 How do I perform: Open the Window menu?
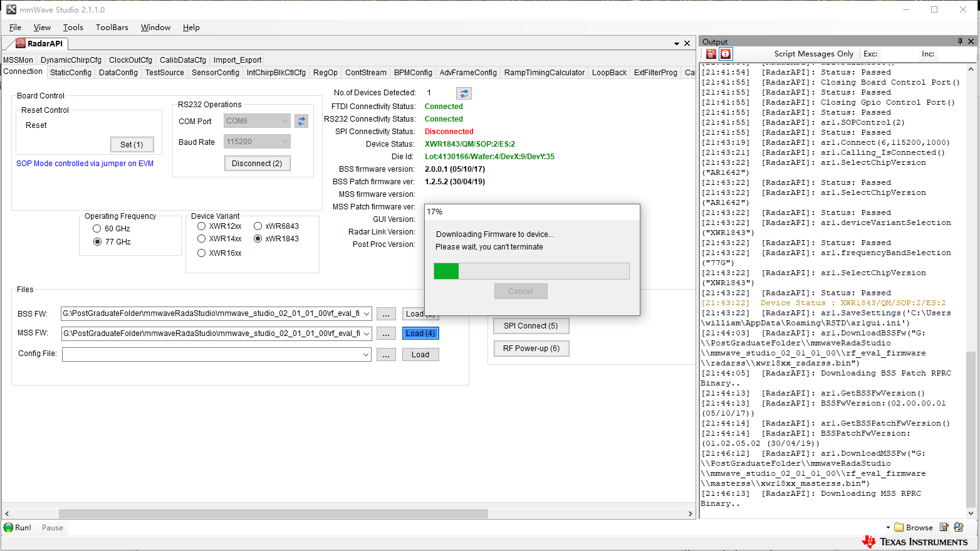[155, 28]
